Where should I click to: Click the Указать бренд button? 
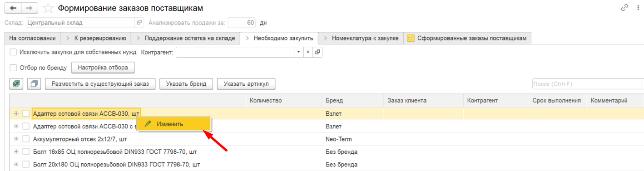pos(186,83)
